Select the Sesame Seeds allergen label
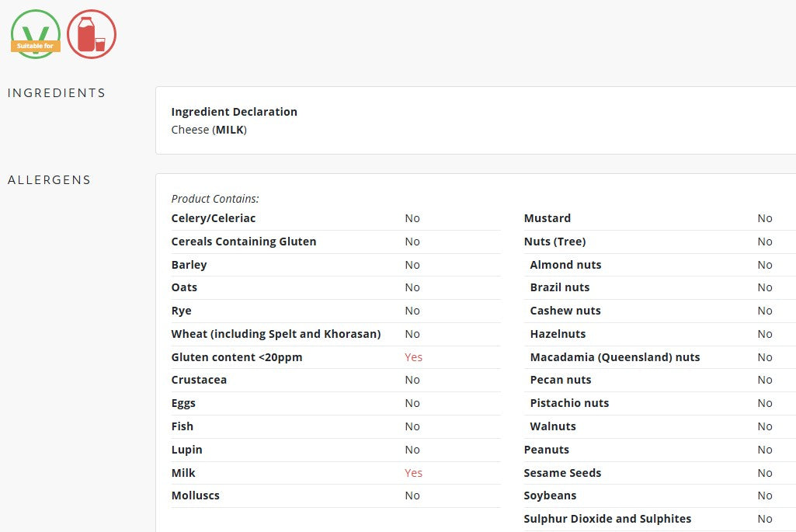The width and height of the screenshot is (796, 532). 562,473
